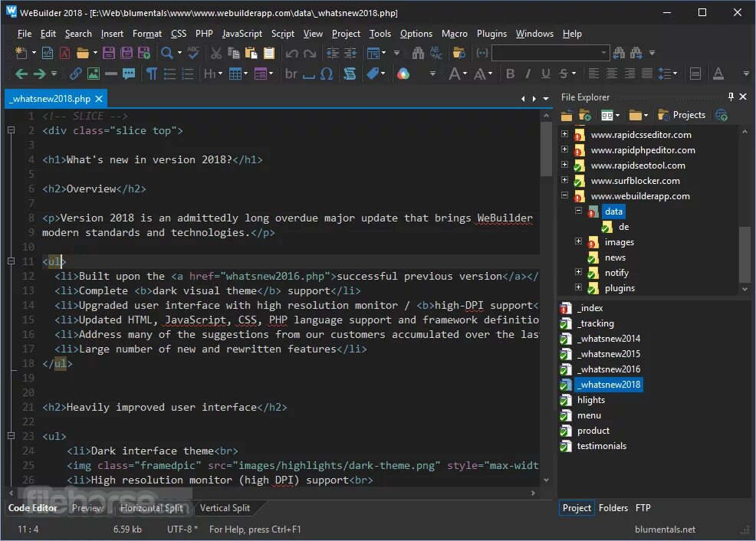The height and width of the screenshot is (541, 756).
Task: Switch to the Preview tab
Action: click(87, 508)
